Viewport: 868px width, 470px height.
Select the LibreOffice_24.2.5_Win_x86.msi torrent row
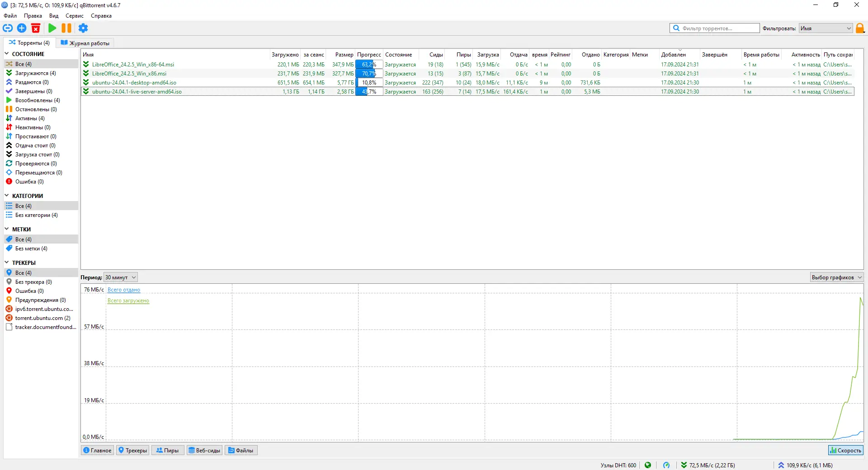pos(467,74)
